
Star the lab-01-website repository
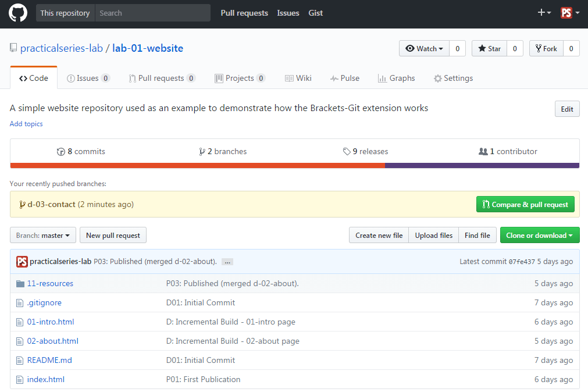489,48
